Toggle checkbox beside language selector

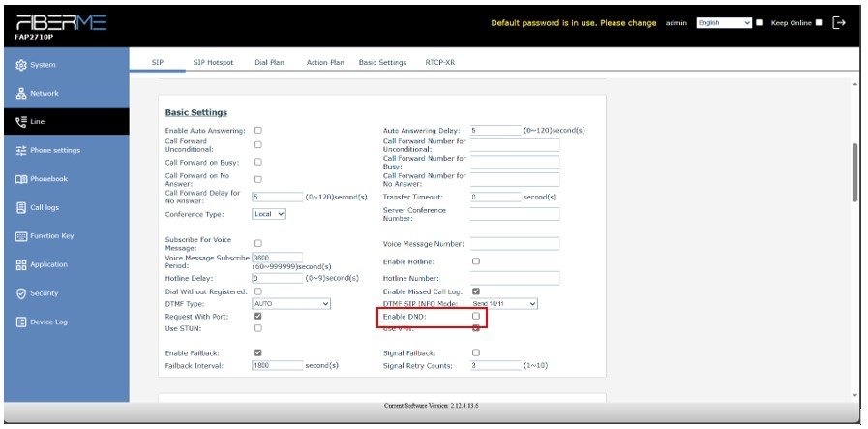(x=759, y=22)
